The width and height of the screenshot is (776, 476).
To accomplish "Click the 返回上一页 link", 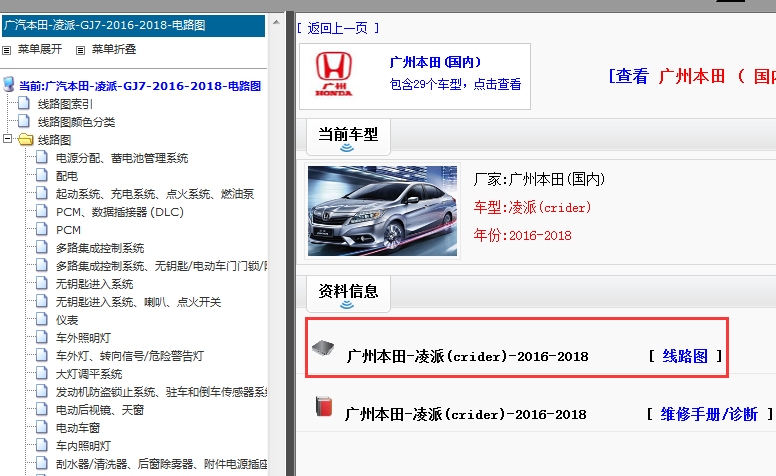I will pyautogui.click(x=338, y=28).
